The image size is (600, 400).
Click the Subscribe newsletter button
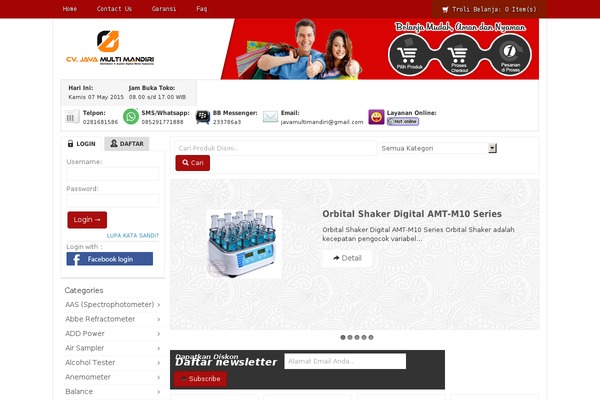[x=201, y=379]
